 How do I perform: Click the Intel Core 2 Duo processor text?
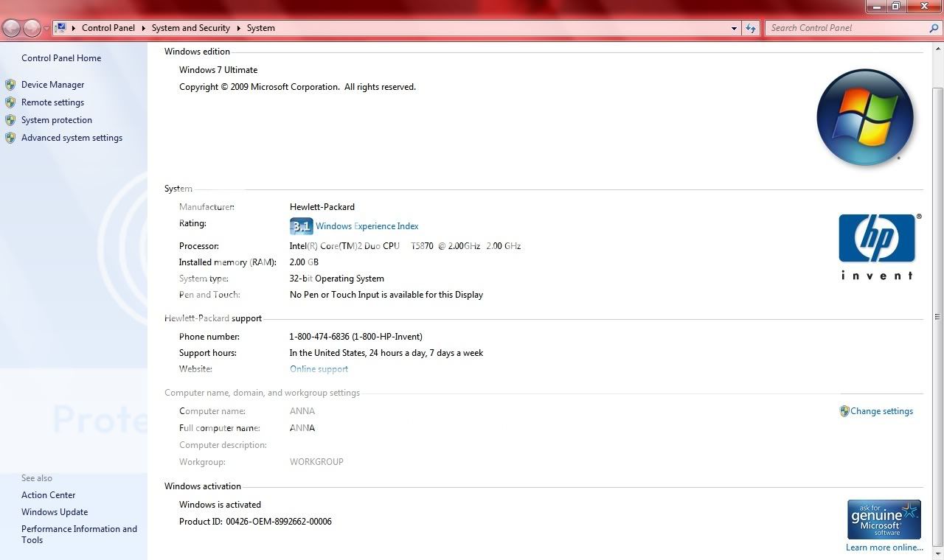pyautogui.click(x=406, y=246)
